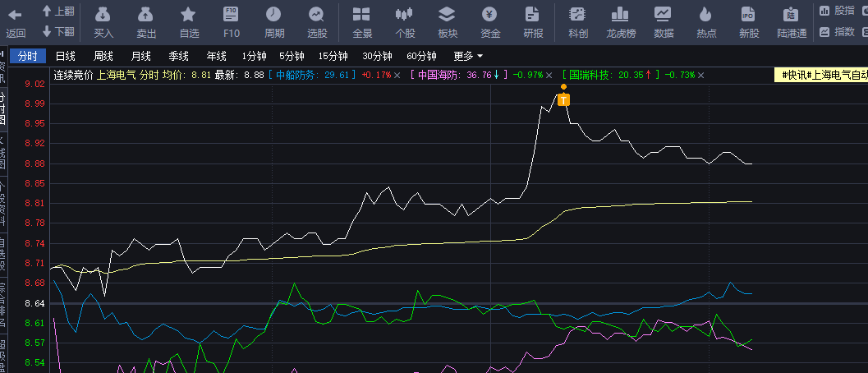Viewport: 868px width, 373px height.
Task: Click the 返回 back arrow icon
Action: (16, 15)
